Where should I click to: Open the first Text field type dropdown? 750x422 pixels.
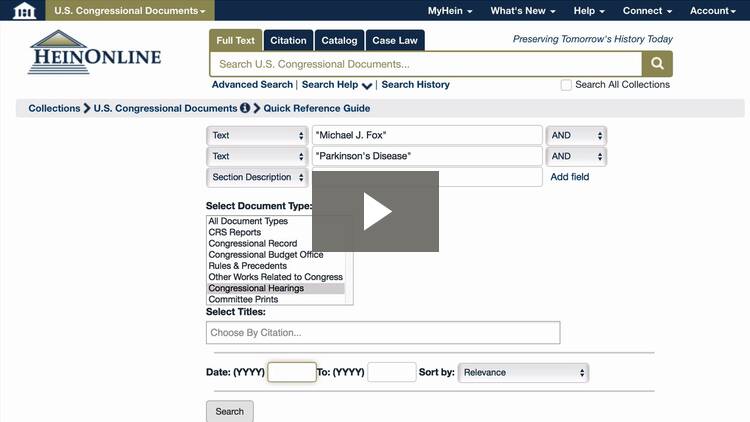[x=257, y=135]
